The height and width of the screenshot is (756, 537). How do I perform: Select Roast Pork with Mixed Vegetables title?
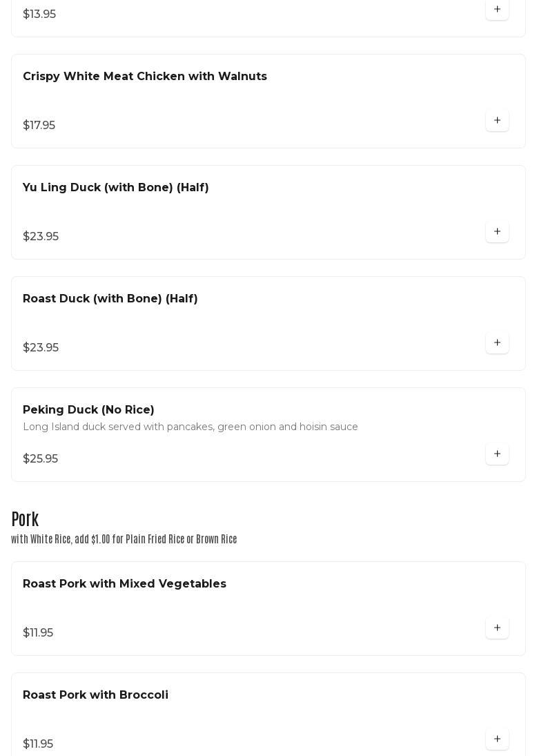[x=124, y=584]
